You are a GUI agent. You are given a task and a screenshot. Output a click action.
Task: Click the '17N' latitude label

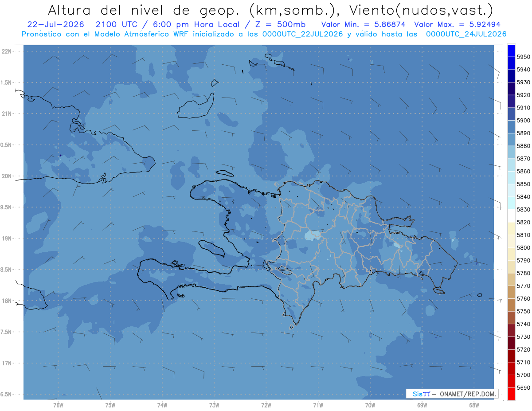pyautogui.click(x=7, y=363)
